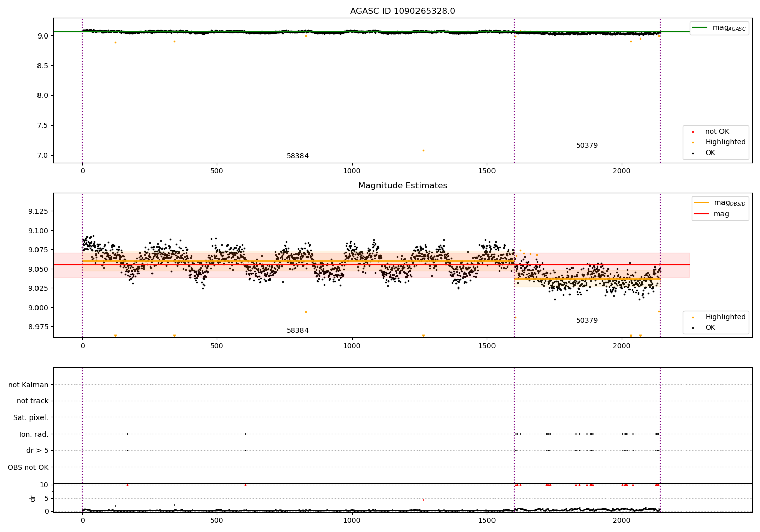The width and height of the screenshot is (760, 532).
Task: Click the plot title 'AGASC ID 1090265328.0'
Action: 402,11
